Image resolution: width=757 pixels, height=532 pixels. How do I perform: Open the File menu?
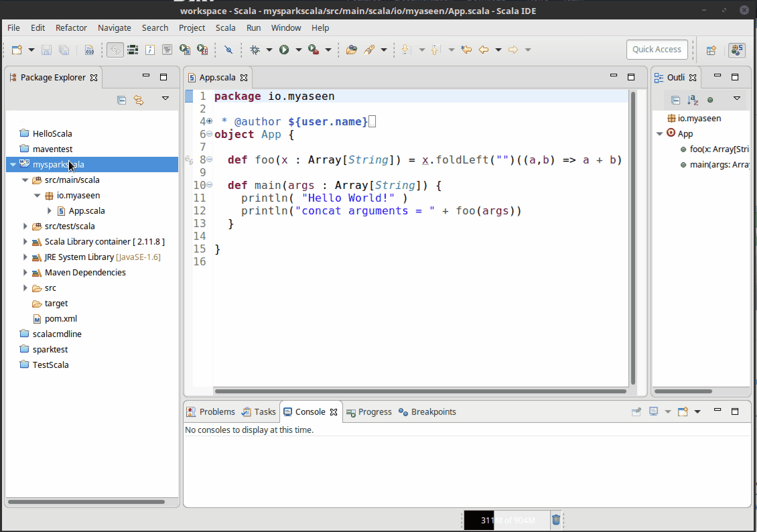[x=13, y=28]
